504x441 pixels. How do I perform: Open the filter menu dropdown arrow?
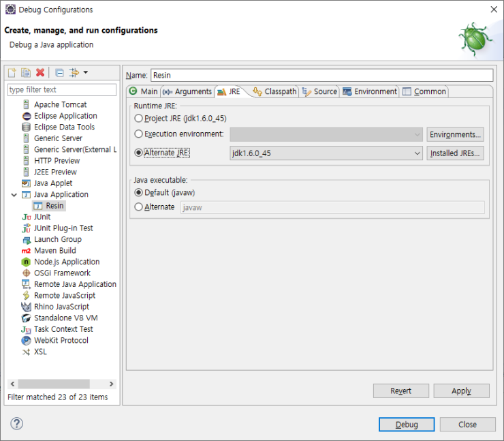pos(86,73)
